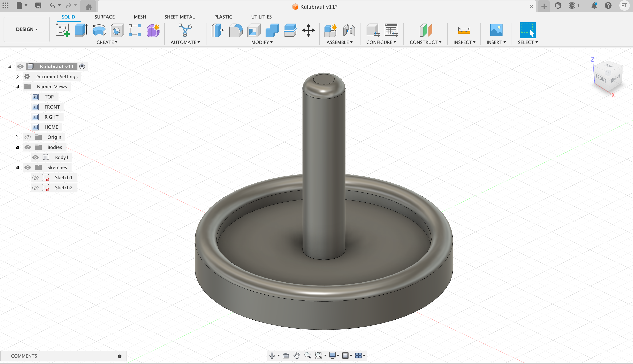
Task: Activate the Pan hand tool
Action: coord(297,355)
